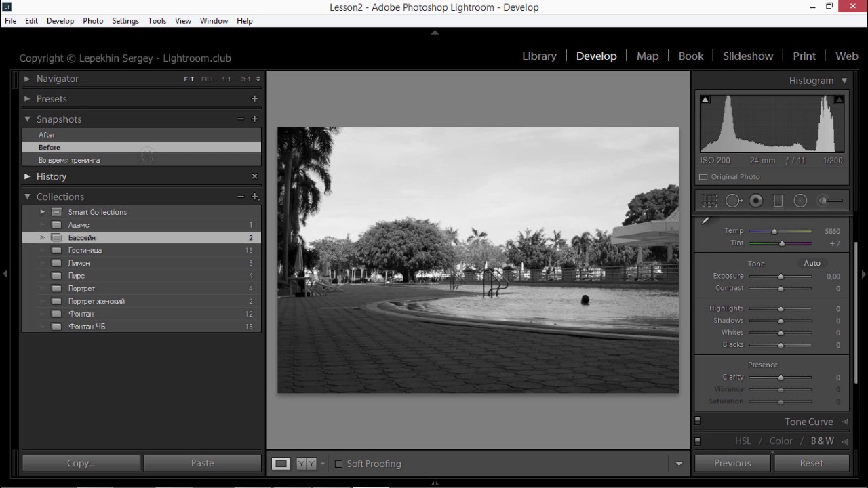Expand the History panel

[x=27, y=176]
